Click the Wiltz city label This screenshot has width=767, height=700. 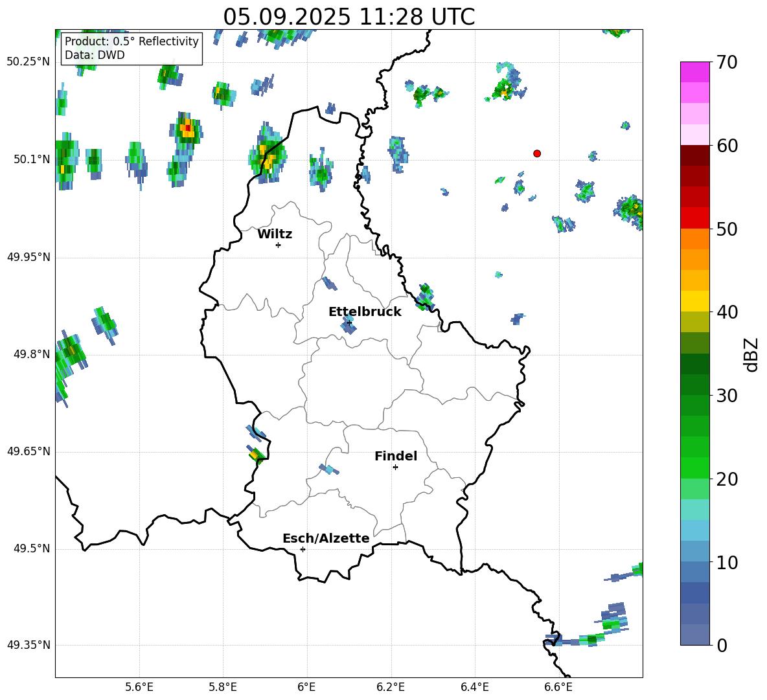coord(275,234)
